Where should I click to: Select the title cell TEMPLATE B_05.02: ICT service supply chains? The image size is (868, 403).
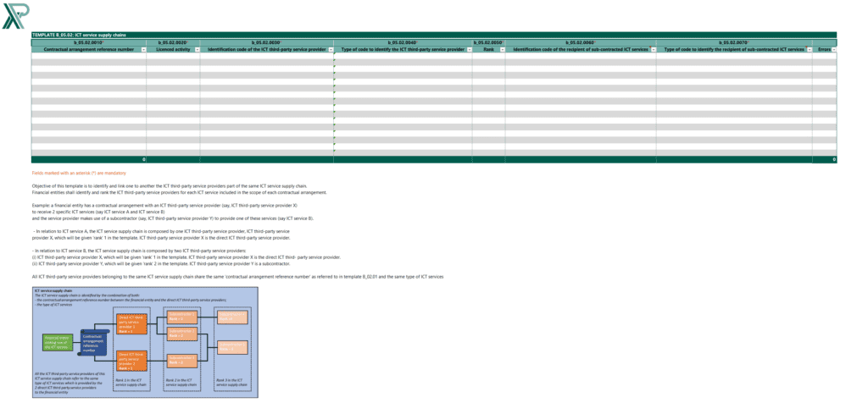click(x=434, y=35)
